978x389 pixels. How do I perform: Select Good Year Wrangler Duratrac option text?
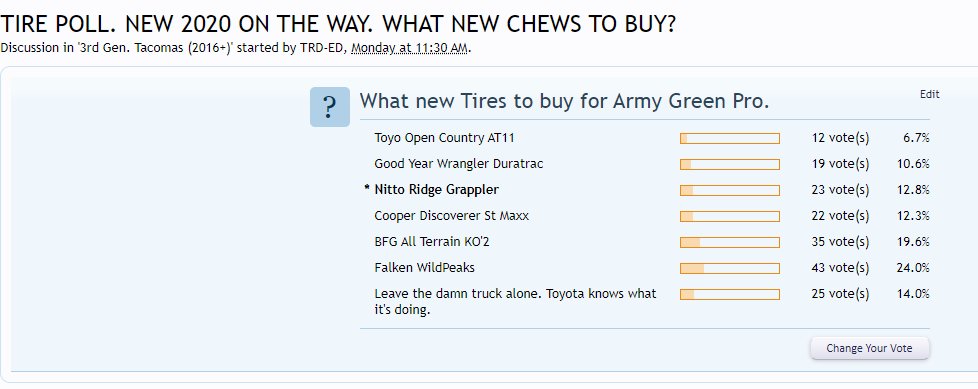pyautogui.click(x=458, y=164)
